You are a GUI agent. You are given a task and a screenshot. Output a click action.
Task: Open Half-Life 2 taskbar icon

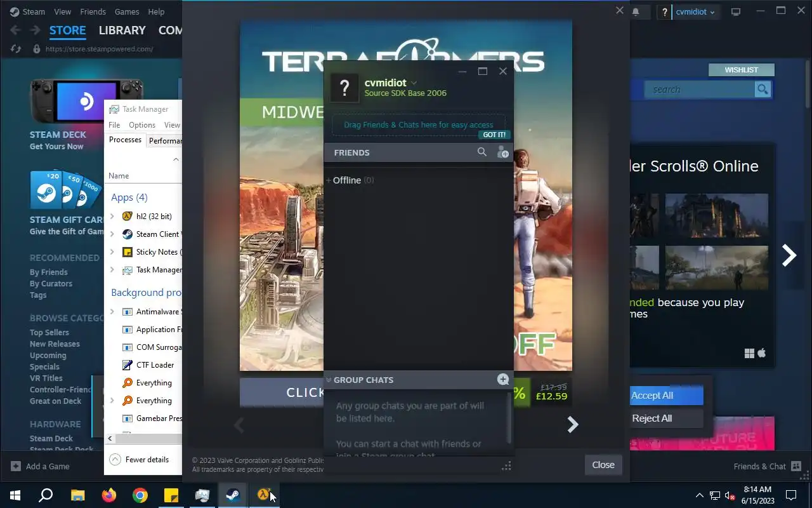point(263,495)
